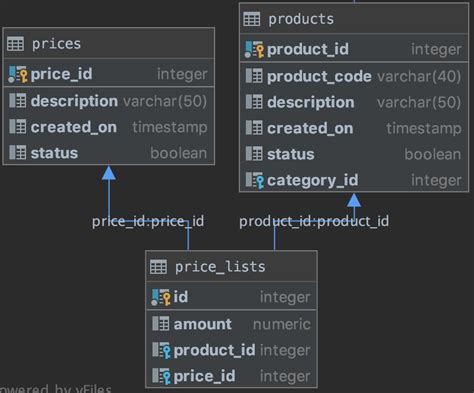Click the primary key icon beside id in price_lists
The image size is (474, 393).
161,297
